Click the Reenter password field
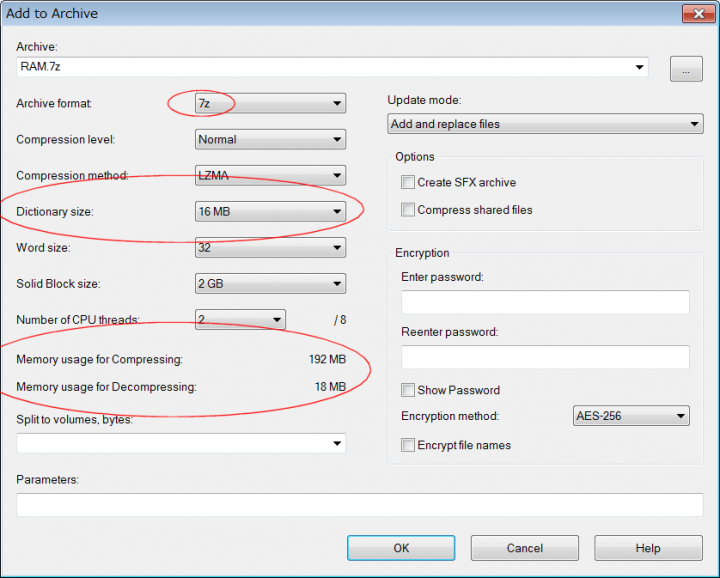This screenshot has width=720, height=578. click(545, 357)
